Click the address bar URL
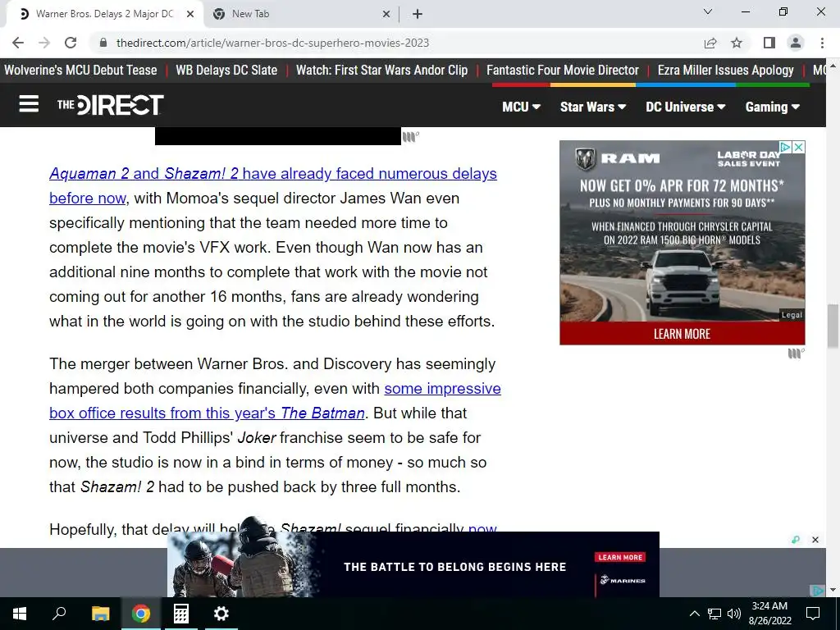The image size is (840, 630). pyautogui.click(x=272, y=43)
